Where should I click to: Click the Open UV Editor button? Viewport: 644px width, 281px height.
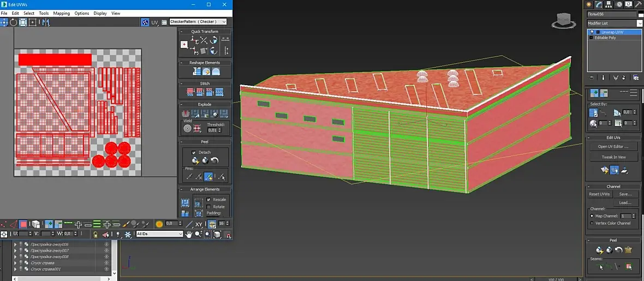click(x=613, y=146)
